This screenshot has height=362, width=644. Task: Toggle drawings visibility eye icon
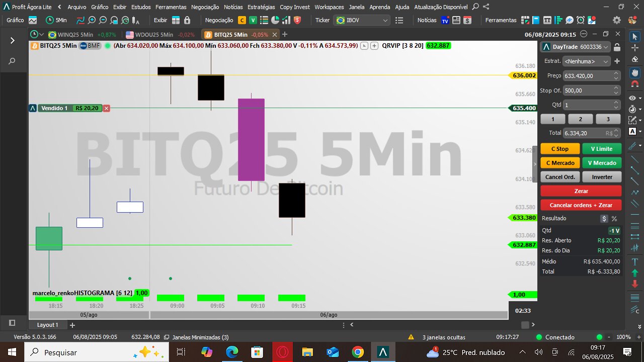(633, 98)
